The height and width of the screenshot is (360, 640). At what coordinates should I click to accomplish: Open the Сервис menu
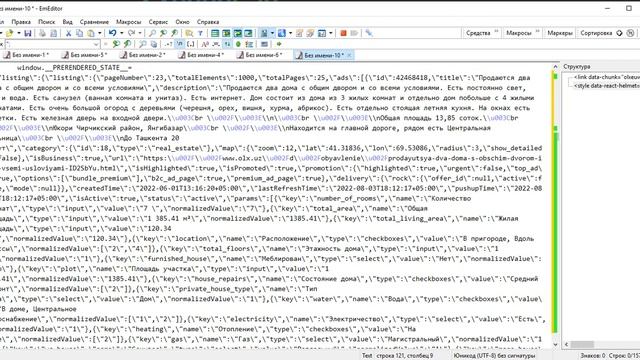(x=158, y=22)
